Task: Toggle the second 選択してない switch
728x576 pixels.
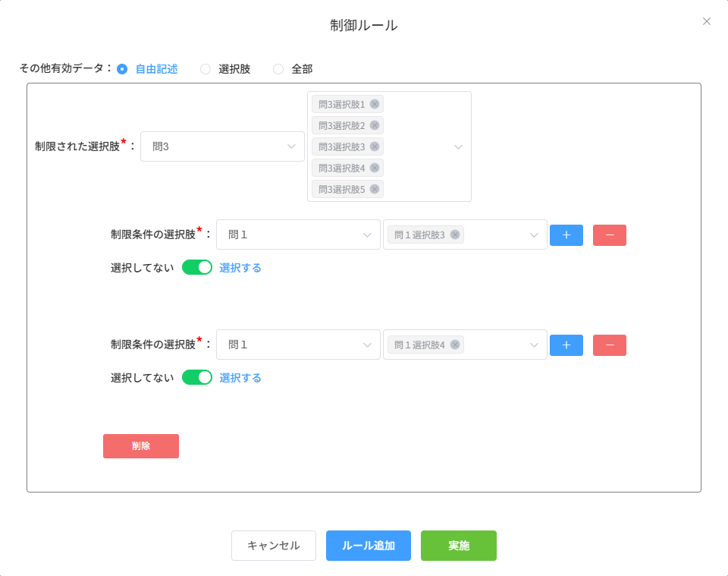Action: [197, 377]
